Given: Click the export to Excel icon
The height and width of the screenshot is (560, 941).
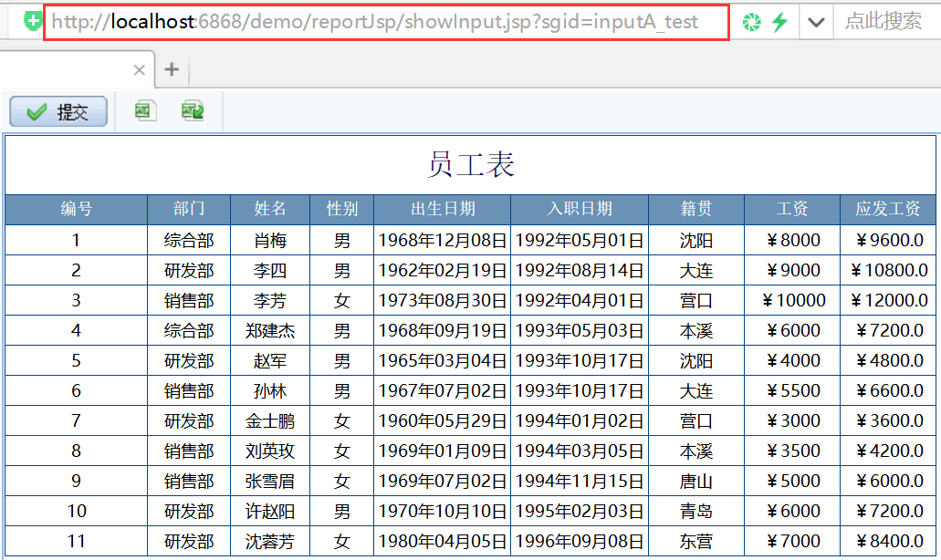Looking at the screenshot, I should pos(144,111).
